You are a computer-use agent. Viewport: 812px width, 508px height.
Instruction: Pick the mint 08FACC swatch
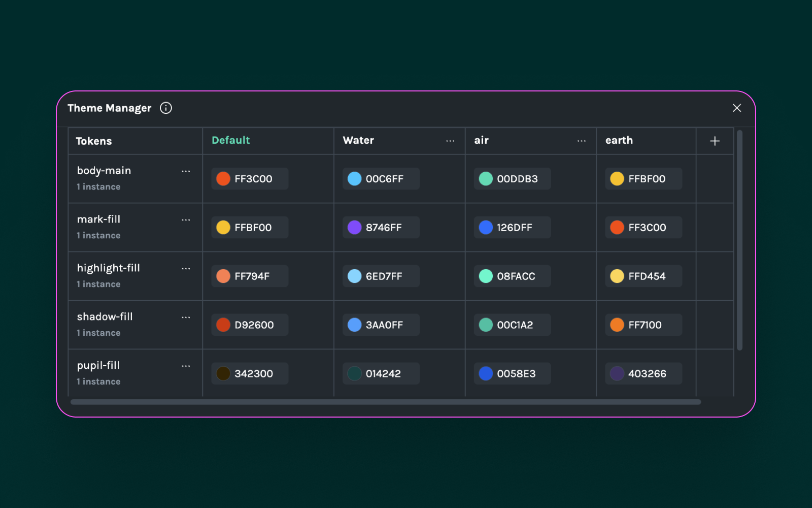pos(486,276)
